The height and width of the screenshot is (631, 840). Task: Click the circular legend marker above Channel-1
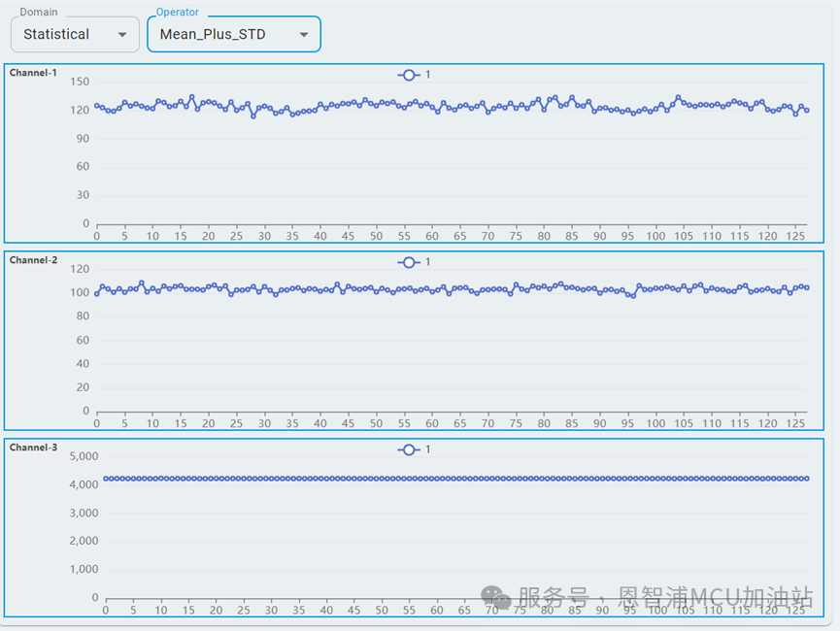point(409,74)
